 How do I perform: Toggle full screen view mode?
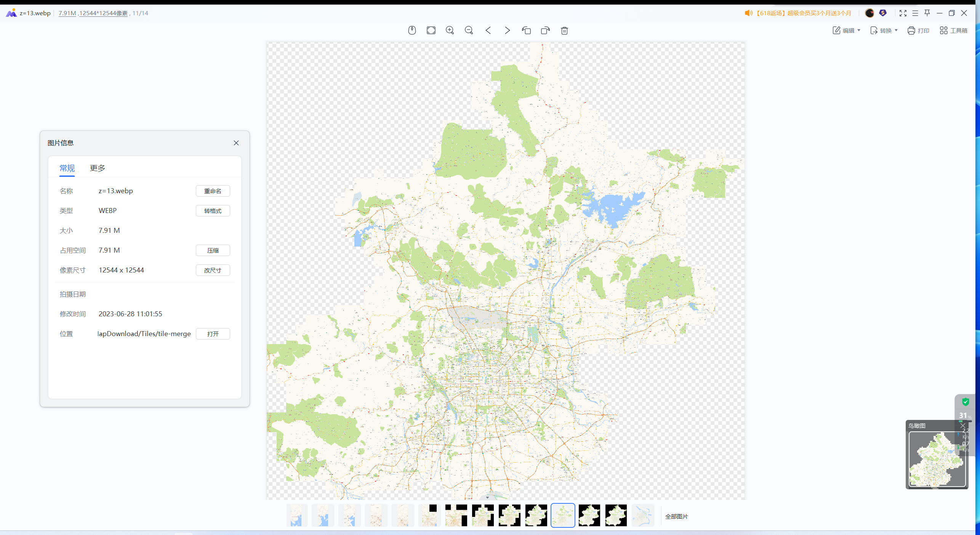click(903, 13)
